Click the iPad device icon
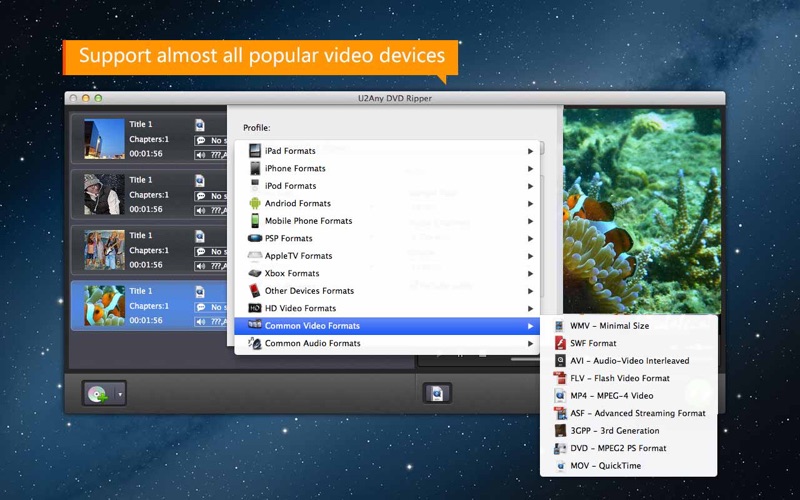The width and height of the screenshot is (800, 500). (255, 151)
